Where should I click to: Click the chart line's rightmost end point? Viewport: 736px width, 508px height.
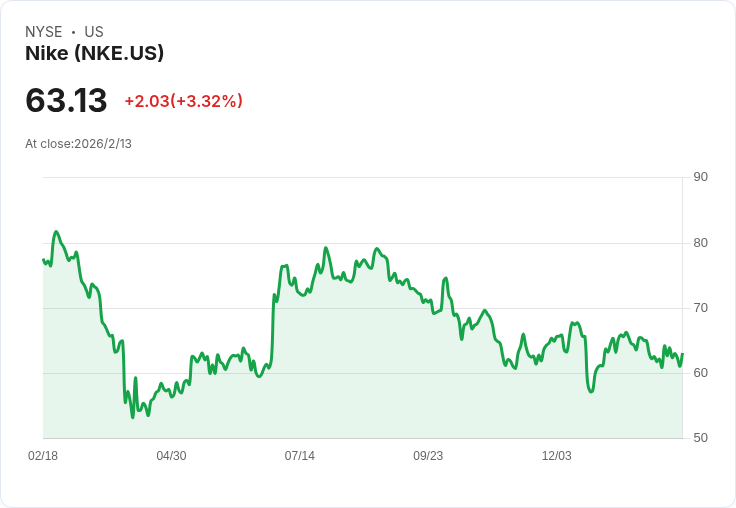click(682, 354)
